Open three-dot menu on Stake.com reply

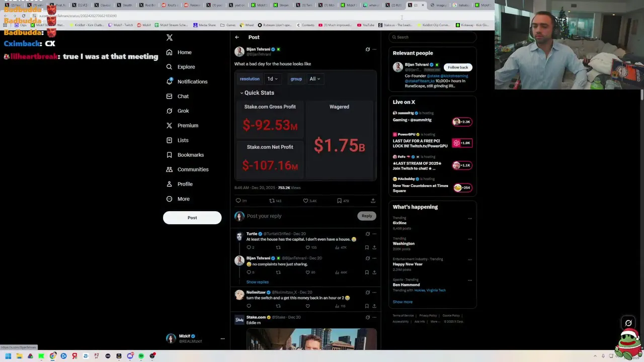click(x=374, y=317)
